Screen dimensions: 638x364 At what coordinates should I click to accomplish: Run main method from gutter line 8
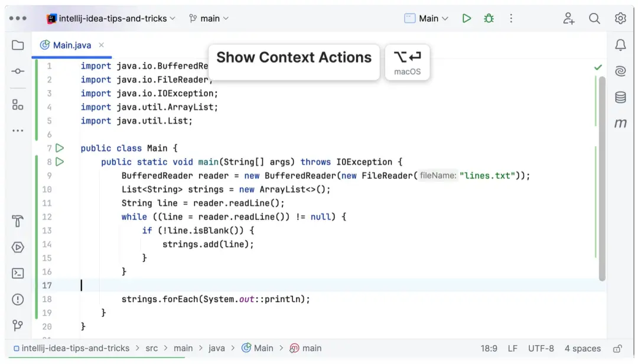pyautogui.click(x=60, y=162)
